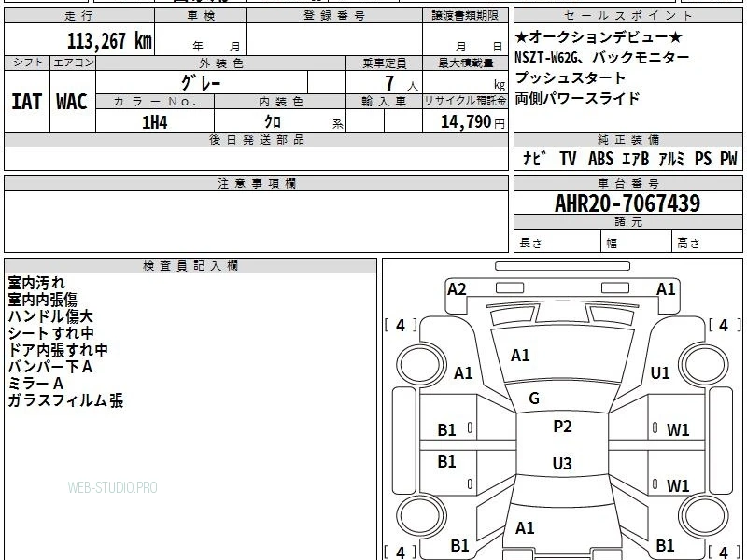
Task: Select the IAT transmission value
Action: (x=27, y=102)
